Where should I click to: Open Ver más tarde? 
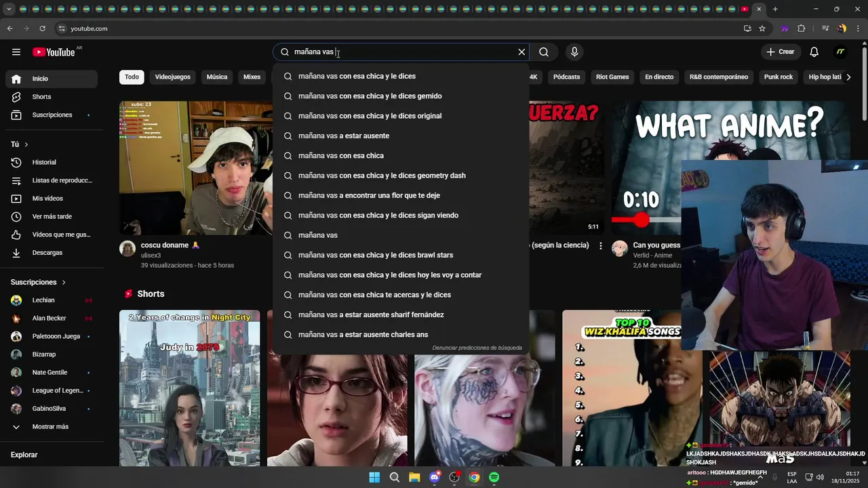pos(52,217)
